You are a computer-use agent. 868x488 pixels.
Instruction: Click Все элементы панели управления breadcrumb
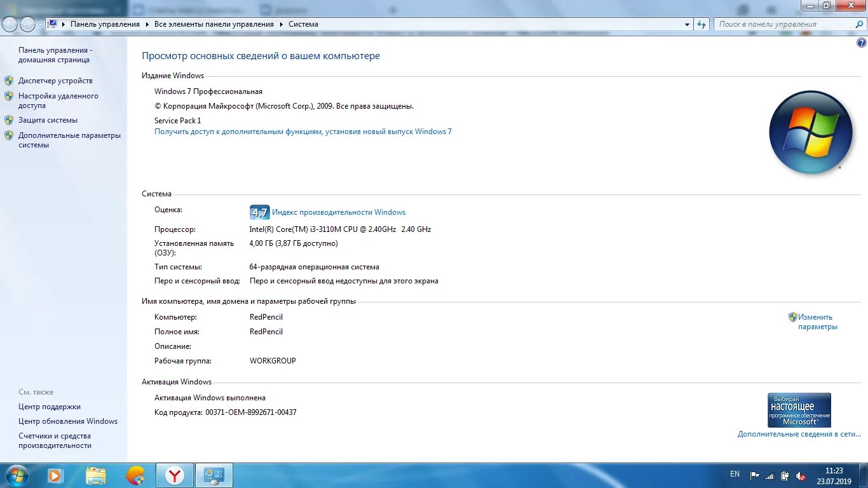[214, 24]
